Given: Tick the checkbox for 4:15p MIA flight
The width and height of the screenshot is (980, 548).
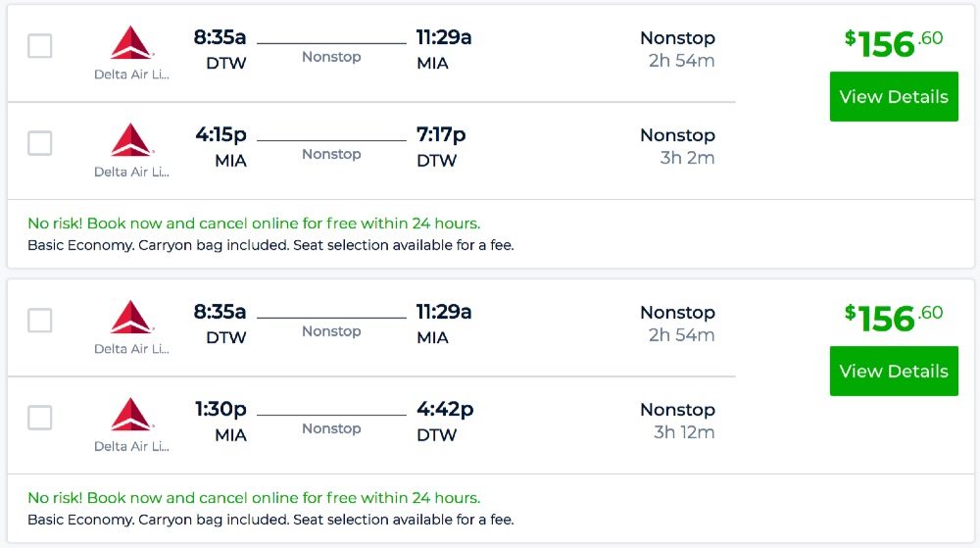Looking at the screenshot, I should (40, 143).
